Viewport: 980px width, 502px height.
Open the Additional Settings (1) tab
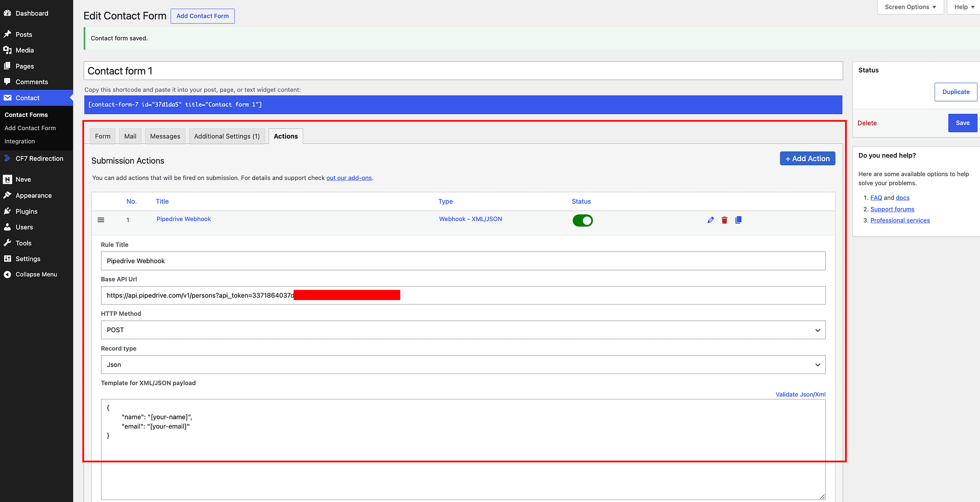tap(227, 136)
